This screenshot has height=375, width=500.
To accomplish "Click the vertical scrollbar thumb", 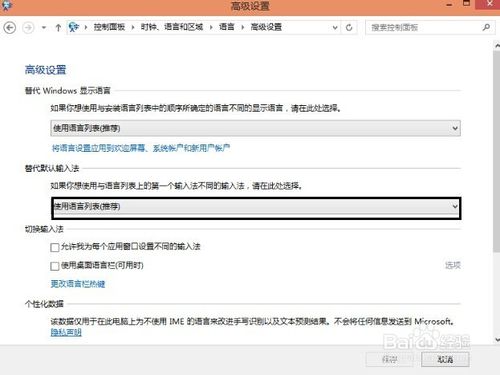I will [x=497, y=152].
